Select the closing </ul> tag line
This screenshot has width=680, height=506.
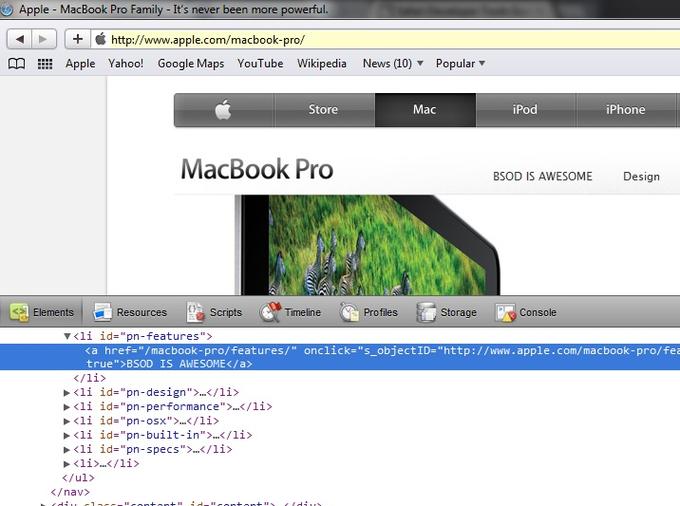point(78,478)
